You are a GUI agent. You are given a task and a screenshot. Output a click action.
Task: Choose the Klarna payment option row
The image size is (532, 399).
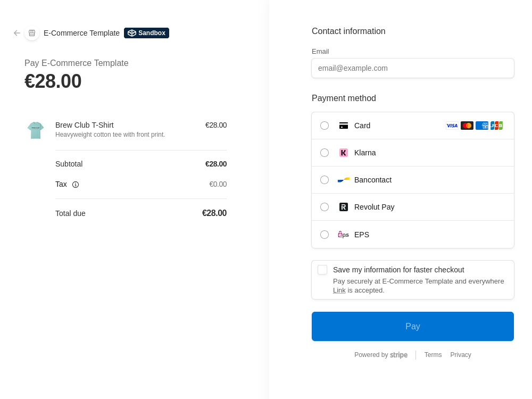(413, 153)
